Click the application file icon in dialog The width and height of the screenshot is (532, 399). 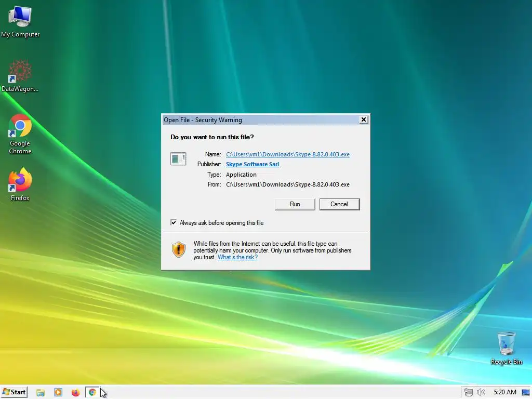[178, 159]
